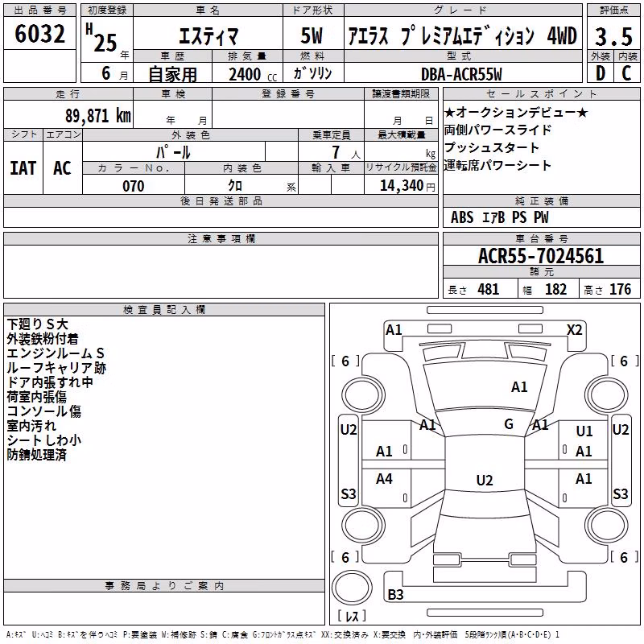Click the lot number 6032
This screenshot has width=644, height=644.
click(39, 34)
